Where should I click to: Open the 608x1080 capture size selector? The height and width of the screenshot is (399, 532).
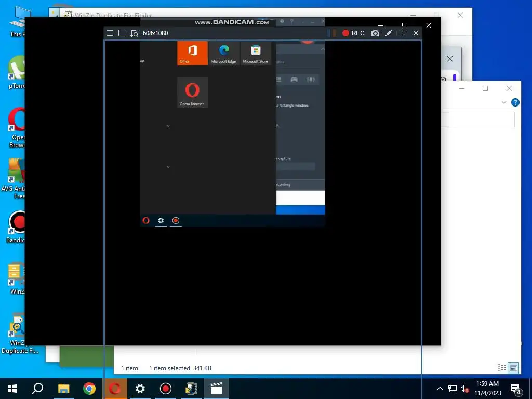(x=155, y=33)
